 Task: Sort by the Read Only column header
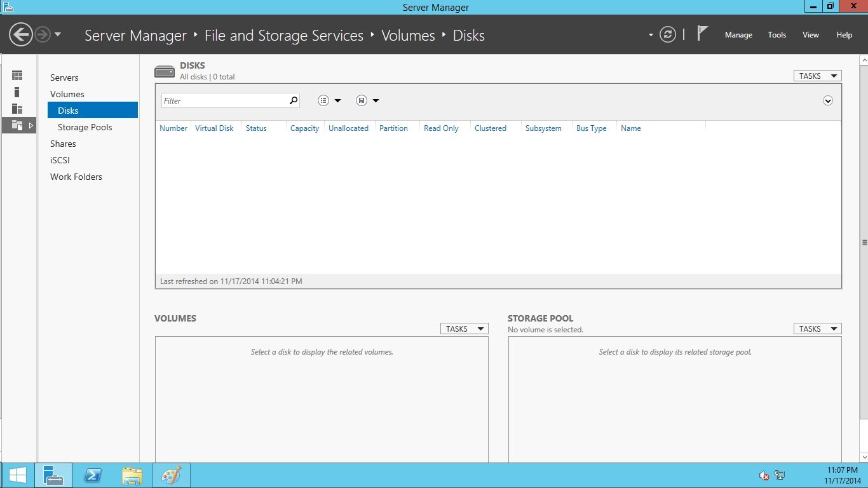442,128
